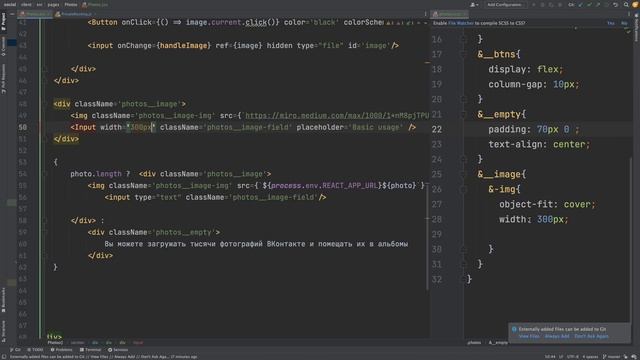
Task: Click the miro.medium.com image URL link
Action: point(337,116)
